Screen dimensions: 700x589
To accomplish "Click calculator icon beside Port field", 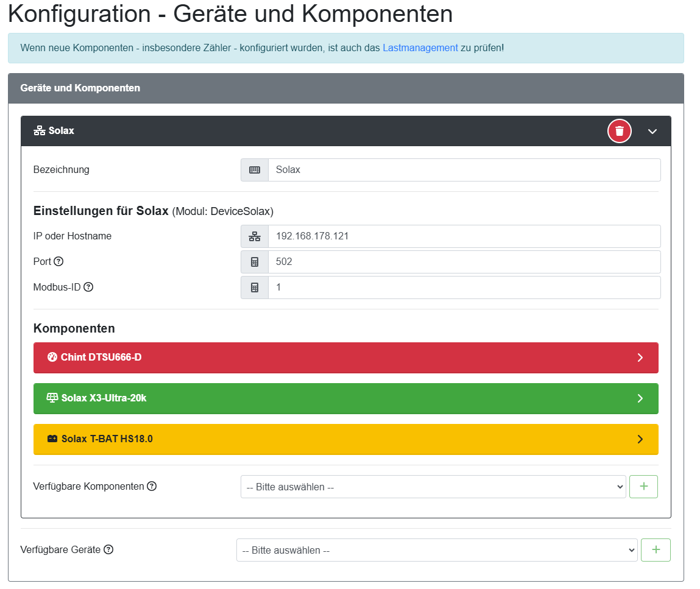I will click(x=255, y=262).
